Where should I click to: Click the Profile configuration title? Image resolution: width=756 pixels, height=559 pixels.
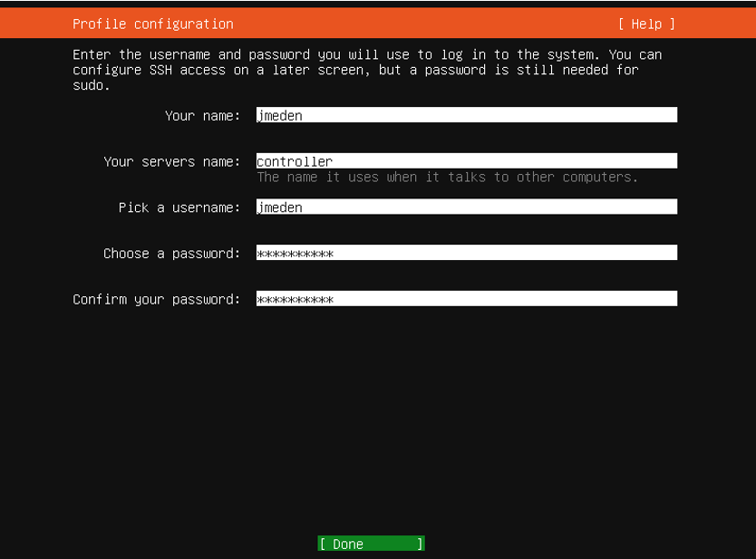tap(152, 24)
